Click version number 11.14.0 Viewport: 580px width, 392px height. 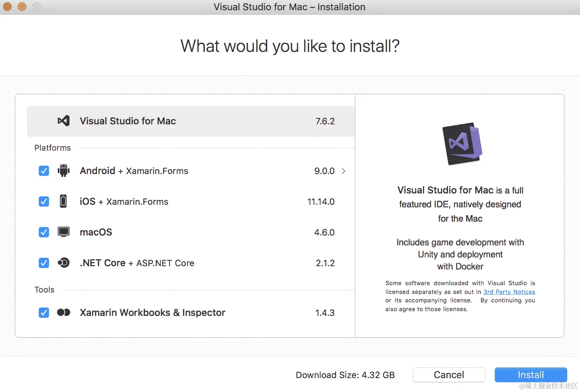[321, 201]
